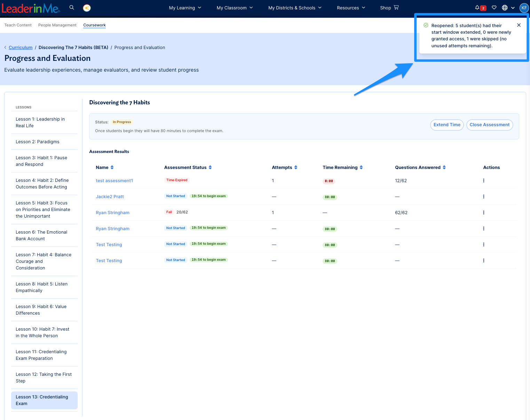
Task: Select Lesson 6: The Emotional Bank Account
Action: pos(44,235)
